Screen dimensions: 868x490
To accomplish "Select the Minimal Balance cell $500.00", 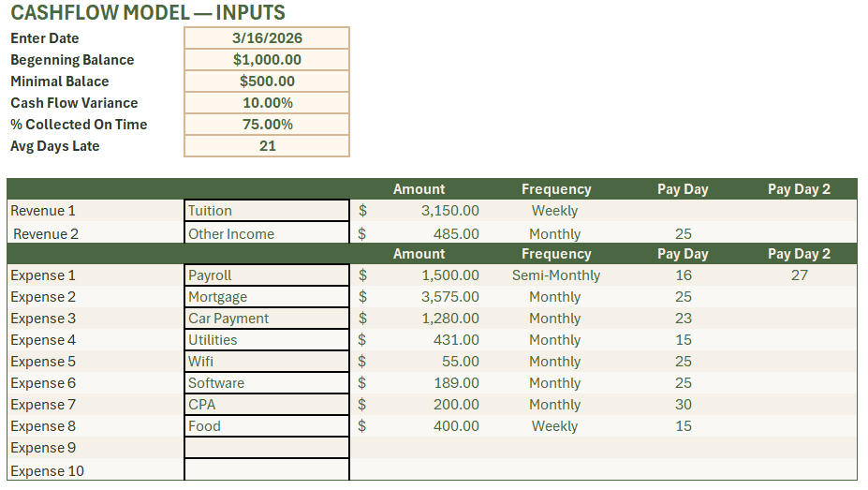I will click(267, 82).
